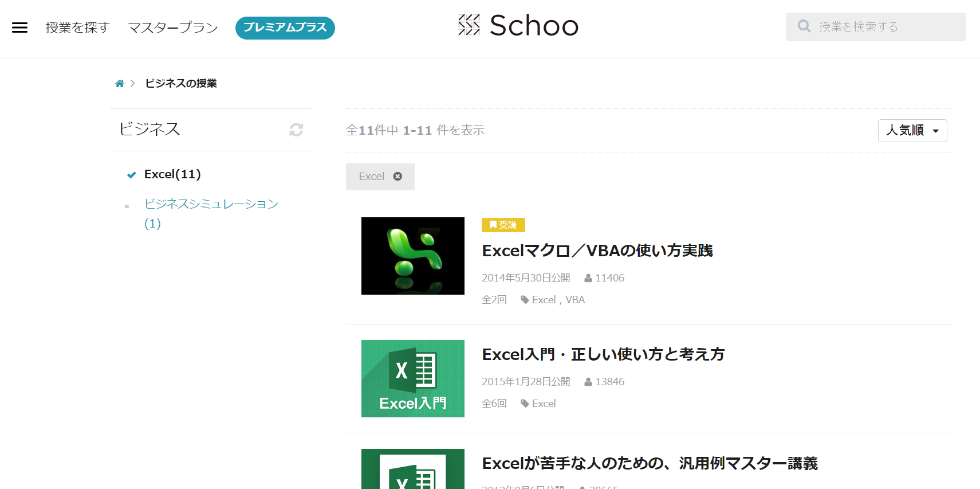Click the search magnifier icon
Image resolution: width=980 pixels, height=489 pixels.
(x=804, y=26)
